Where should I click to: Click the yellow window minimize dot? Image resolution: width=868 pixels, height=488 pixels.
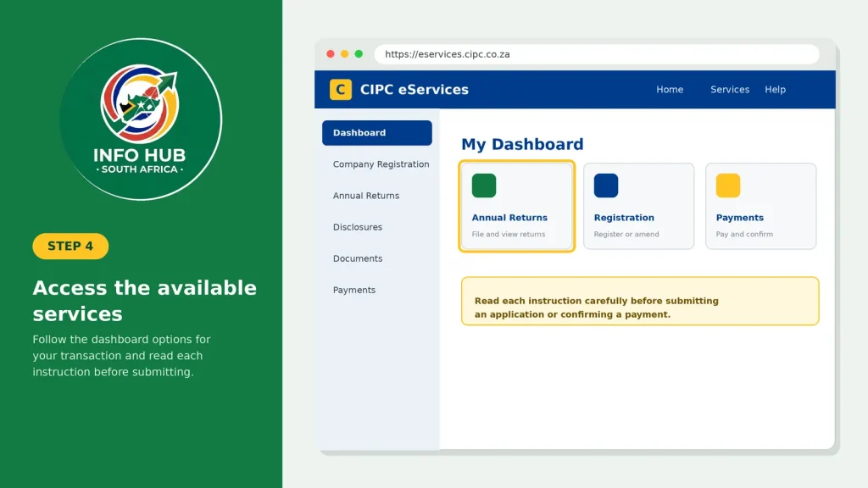[x=344, y=53]
